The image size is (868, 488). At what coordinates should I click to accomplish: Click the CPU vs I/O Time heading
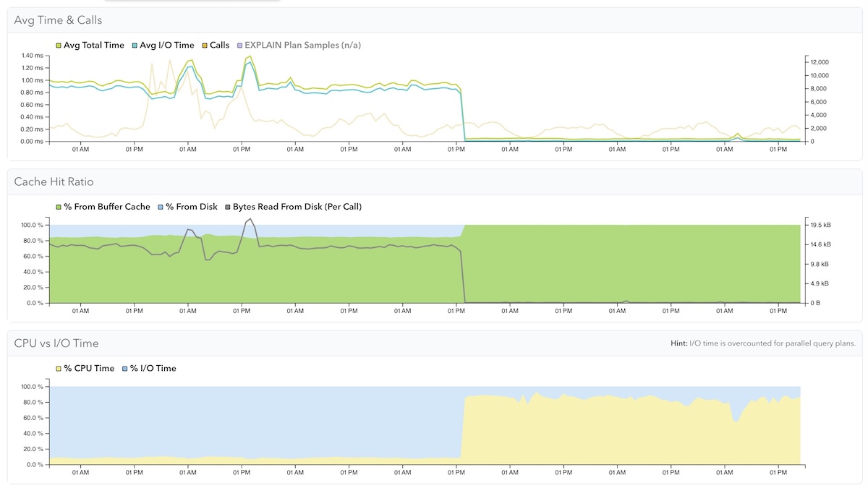[x=56, y=343]
